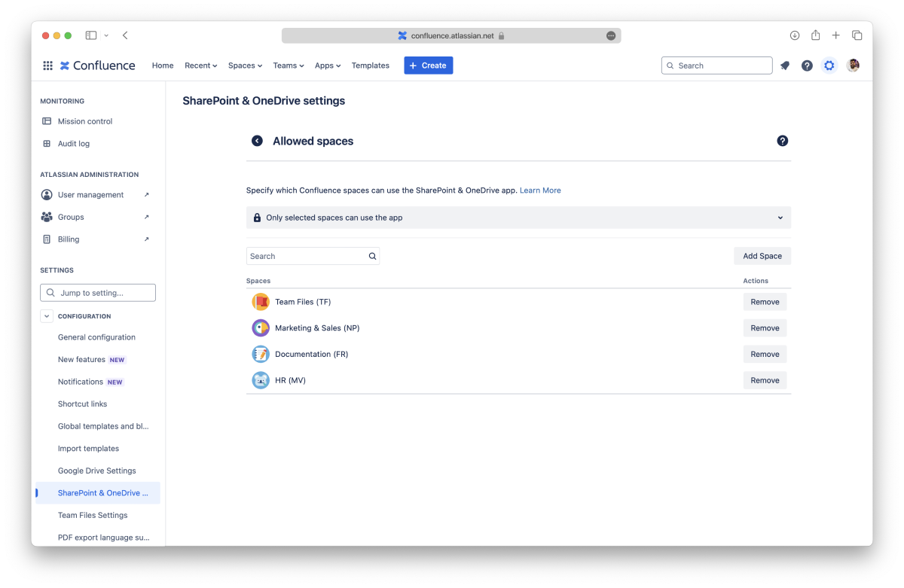
Task: Click the Add Space button
Action: click(x=762, y=256)
